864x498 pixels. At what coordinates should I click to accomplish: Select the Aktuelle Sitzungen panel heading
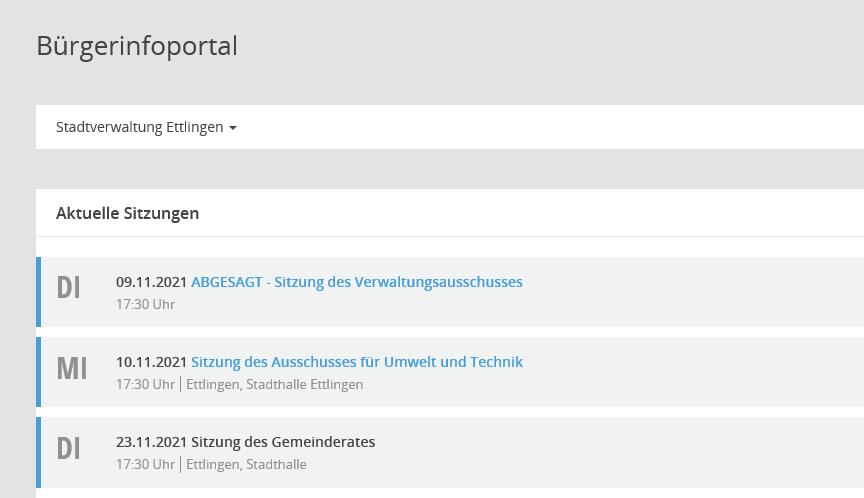[x=127, y=213]
